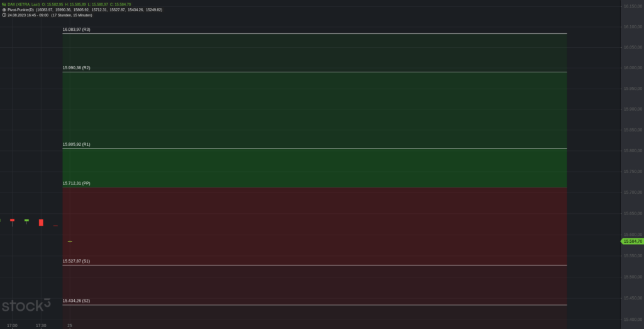Select the large red candlestick near 17:30
The height and width of the screenshot is (329, 644).
tap(41, 222)
